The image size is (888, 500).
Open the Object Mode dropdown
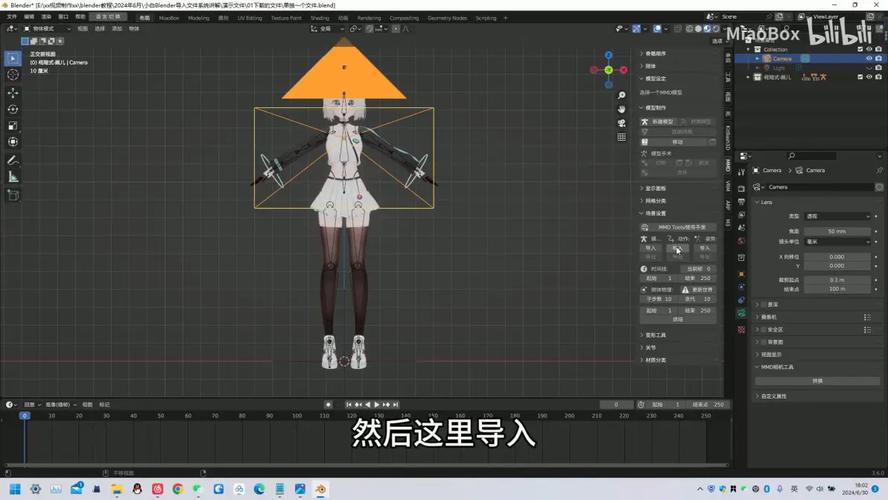pyautogui.click(x=46, y=28)
